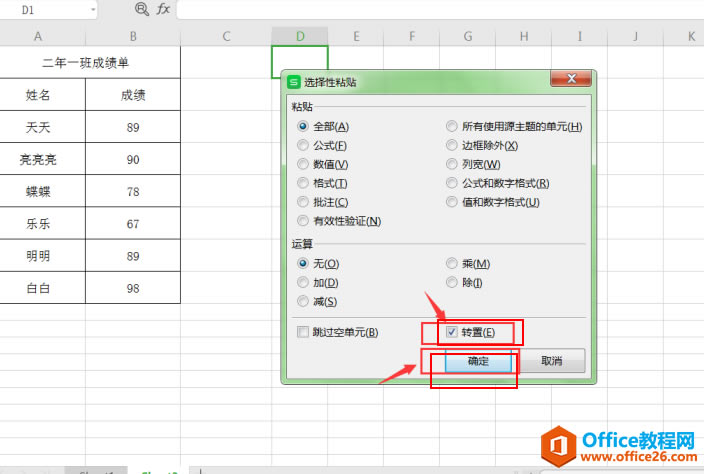Click the fx insert function icon
704x474 pixels.
point(163,9)
